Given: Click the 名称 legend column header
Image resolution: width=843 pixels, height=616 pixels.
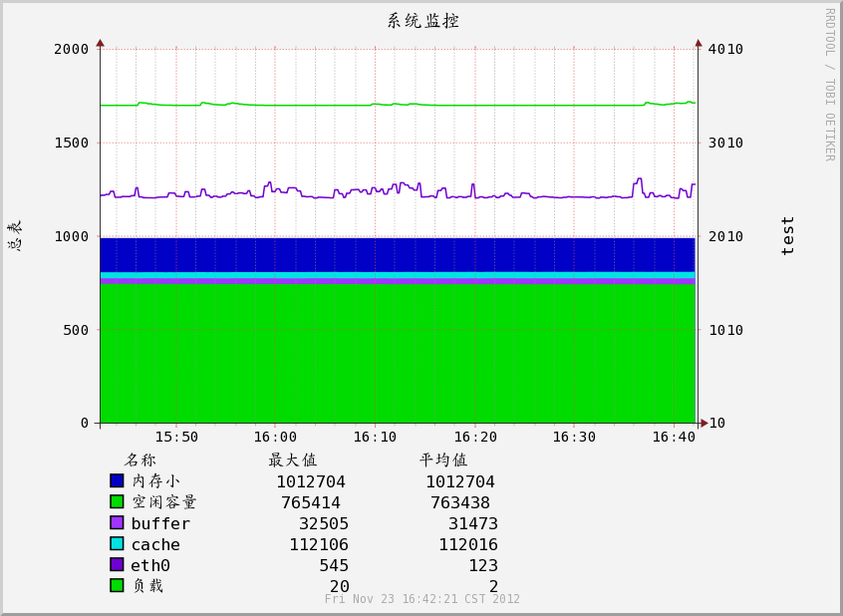Looking at the screenshot, I should click(140, 460).
